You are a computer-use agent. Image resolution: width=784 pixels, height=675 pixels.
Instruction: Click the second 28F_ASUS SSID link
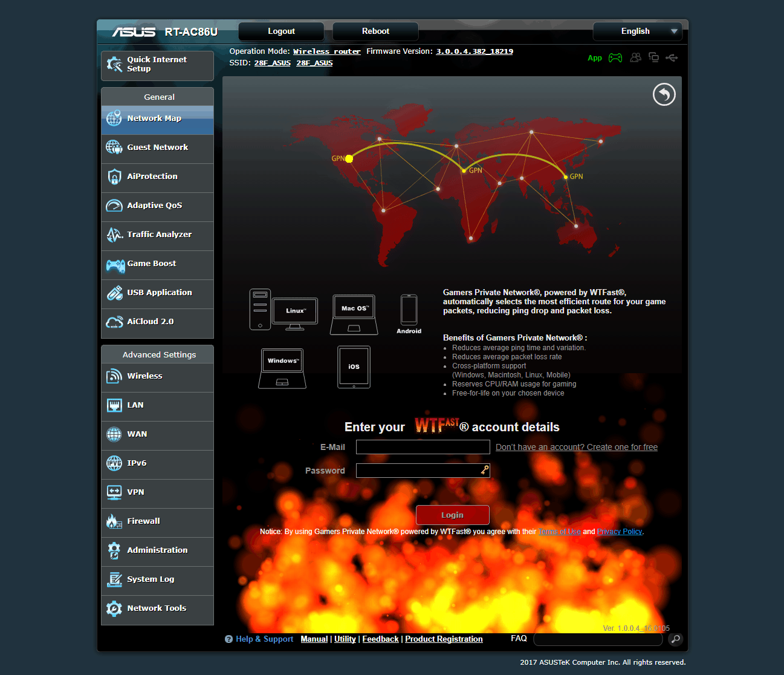click(314, 63)
